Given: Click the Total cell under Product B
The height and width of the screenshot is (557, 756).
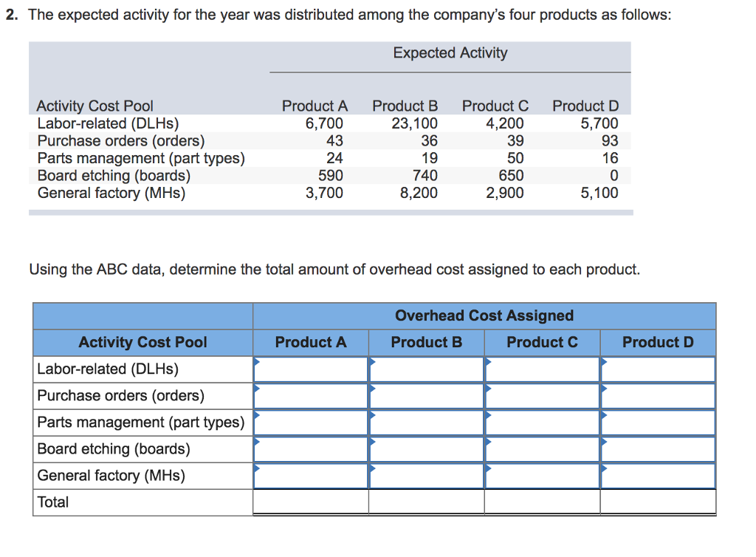Looking at the screenshot, I should (426, 502).
